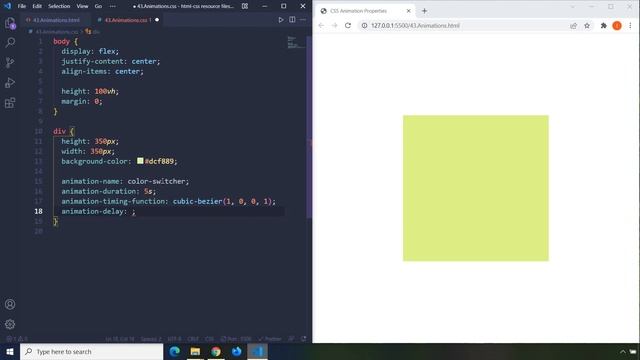Open the Chrome profile avatar
The image size is (640, 360).
click(617, 25)
